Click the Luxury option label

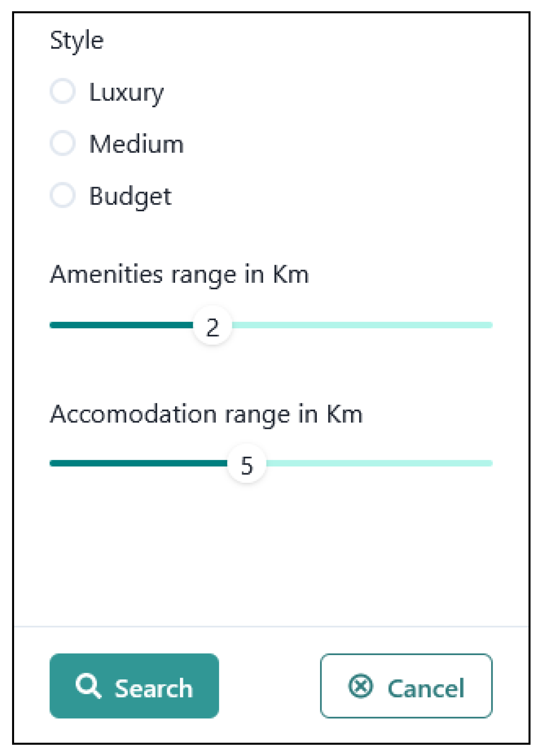pyautogui.click(x=126, y=93)
